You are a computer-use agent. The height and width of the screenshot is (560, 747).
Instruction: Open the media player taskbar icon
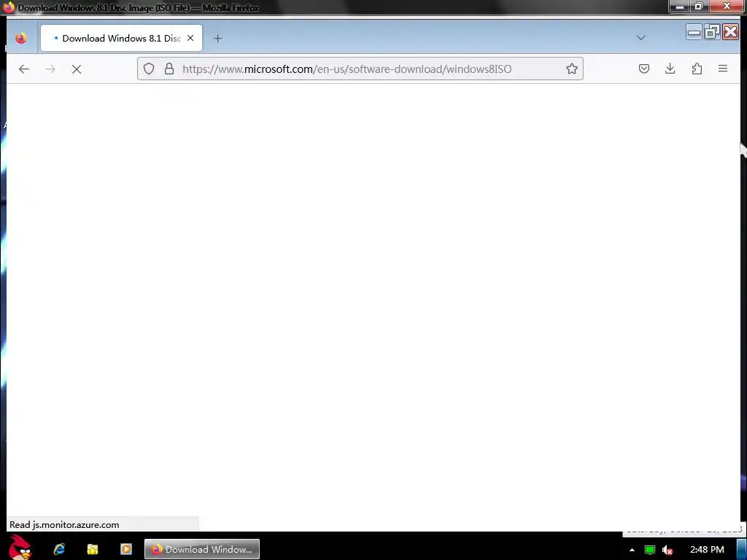click(125, 549)
